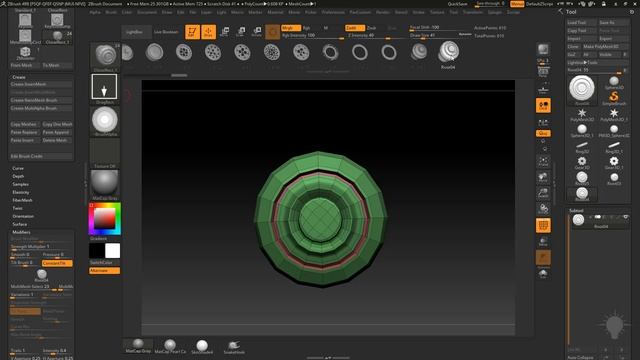This screenshot has height=360, width=640.
Task: Activate the Draw mode button
Action: [208, 32]
